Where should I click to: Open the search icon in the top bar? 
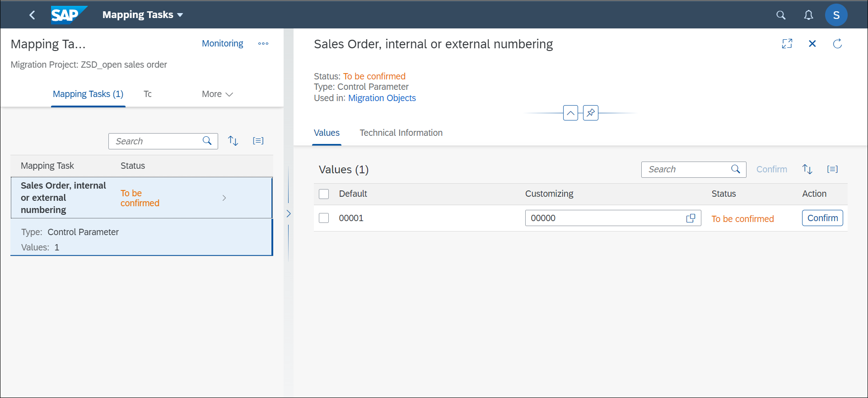click(x=781, y=15)
